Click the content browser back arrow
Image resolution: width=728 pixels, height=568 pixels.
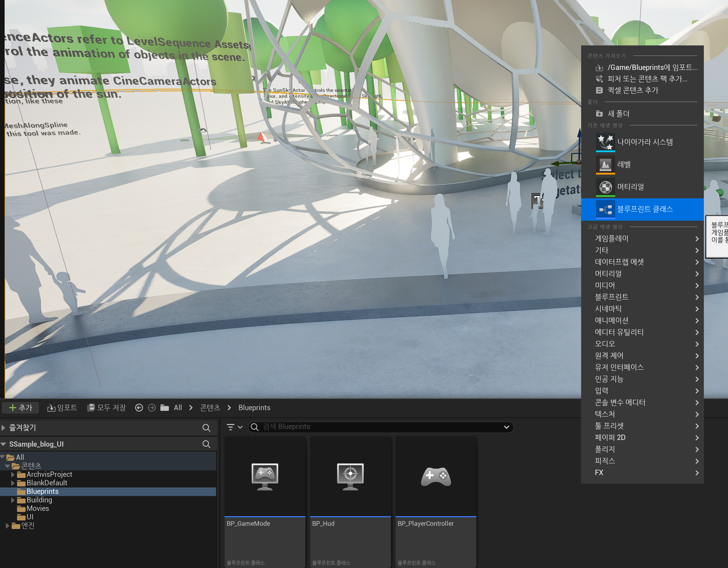pyautogui.click(x=139, y=408)
